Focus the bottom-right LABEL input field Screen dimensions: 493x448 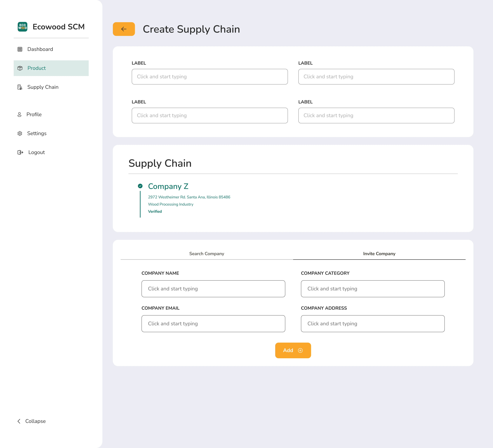[376, 116]
